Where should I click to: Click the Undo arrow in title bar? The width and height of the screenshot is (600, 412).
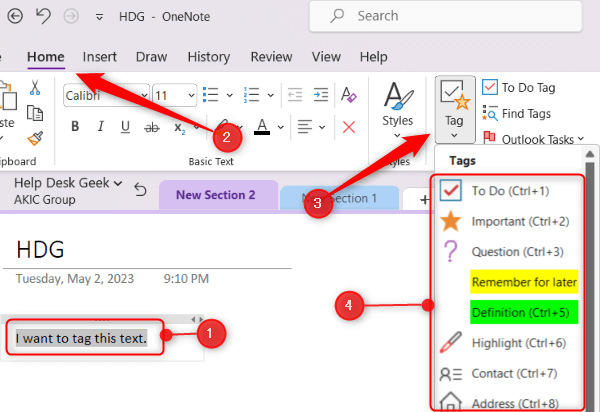click(43, 16)
